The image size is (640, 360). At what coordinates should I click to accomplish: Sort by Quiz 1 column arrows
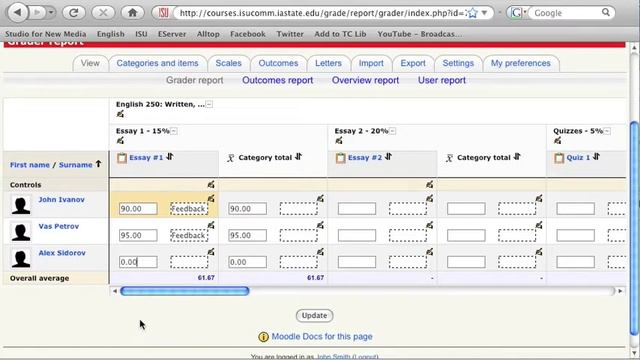[x=596, y=157]
